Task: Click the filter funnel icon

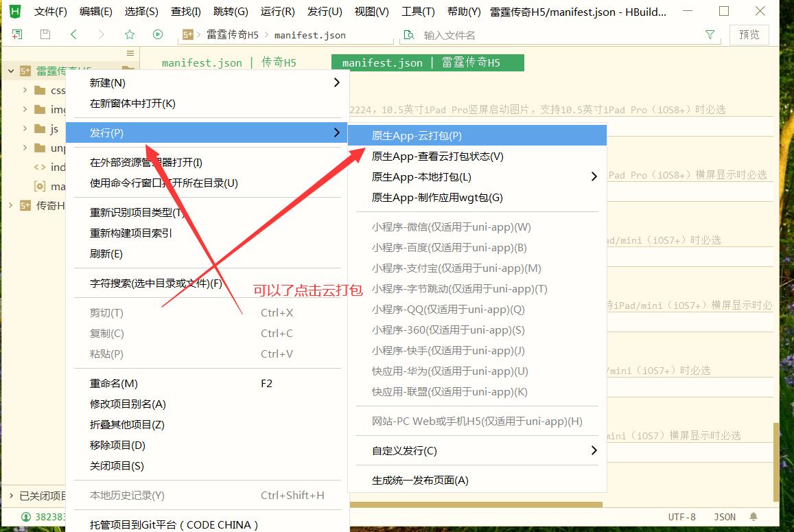Action: tap(710, 34)
